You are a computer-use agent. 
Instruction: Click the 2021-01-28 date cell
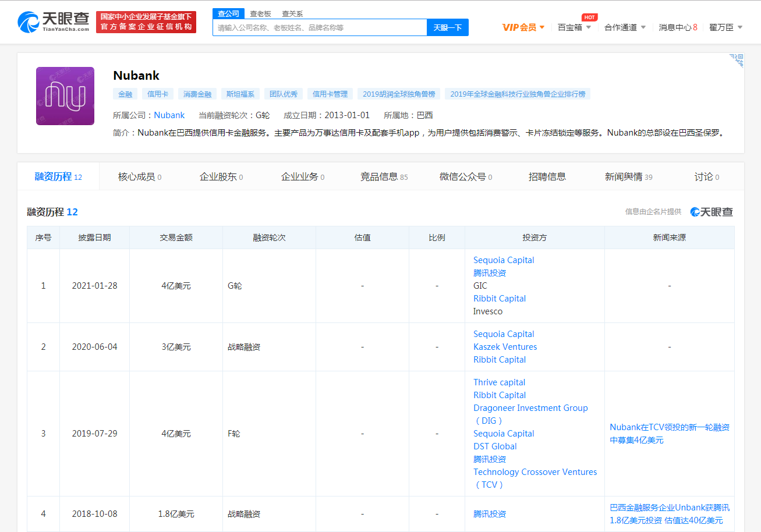94,286
